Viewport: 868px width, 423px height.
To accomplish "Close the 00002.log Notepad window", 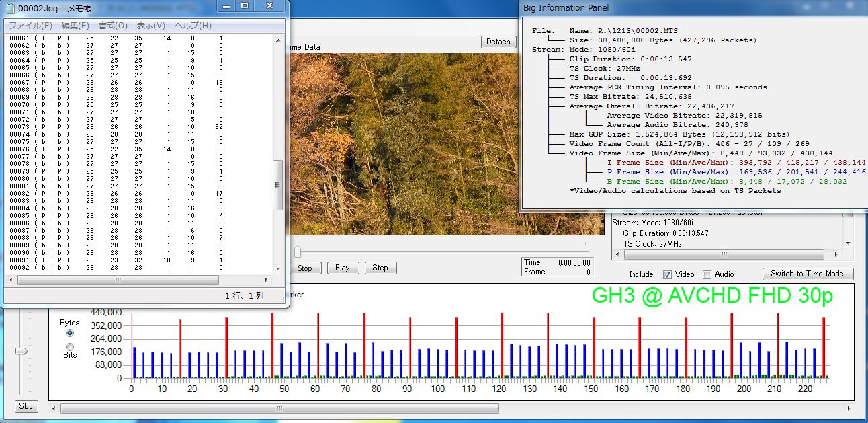I will tap(269, 5).
